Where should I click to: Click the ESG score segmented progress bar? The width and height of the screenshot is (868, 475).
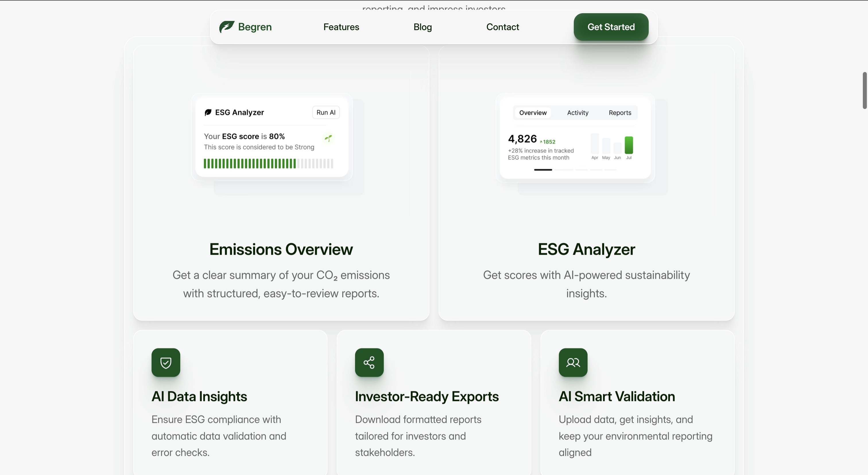[268, 163]
